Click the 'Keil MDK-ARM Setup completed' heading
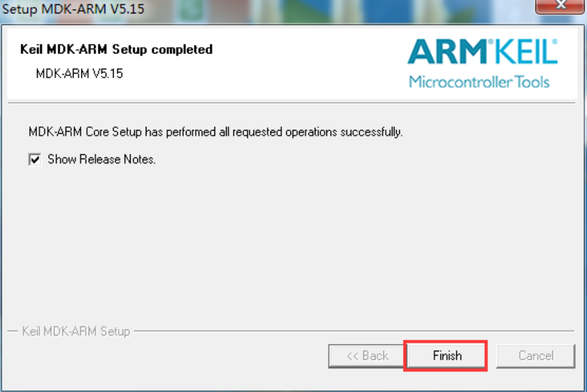 (116, 49)
